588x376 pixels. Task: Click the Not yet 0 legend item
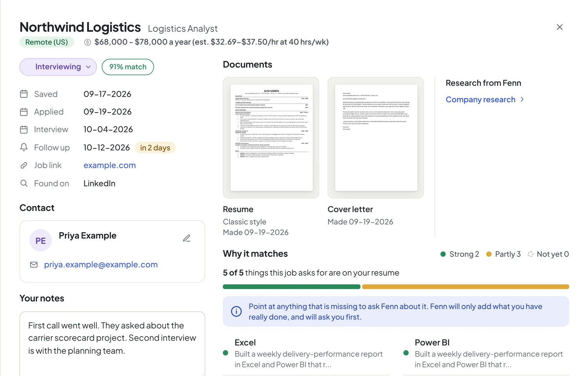[x=548, y=254]
